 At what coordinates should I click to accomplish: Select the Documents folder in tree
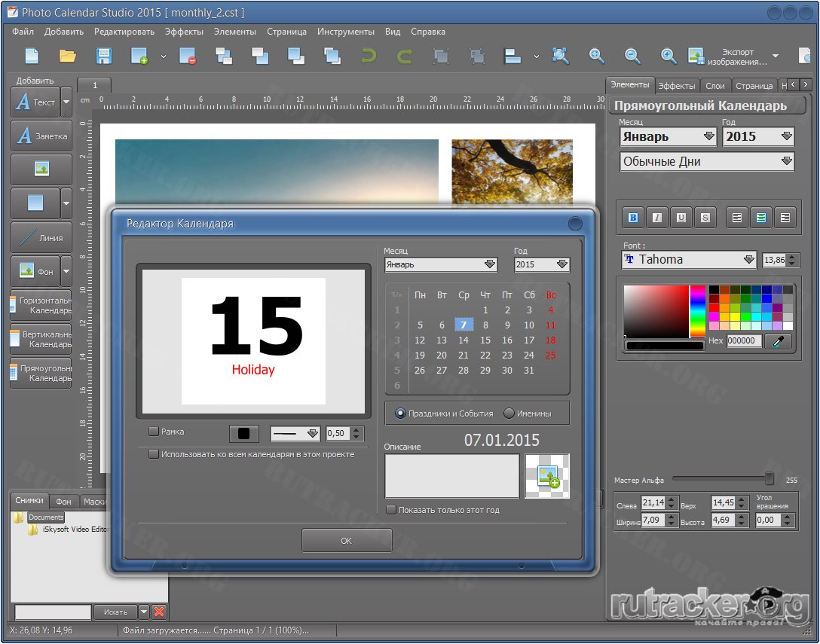pos(45,517)
